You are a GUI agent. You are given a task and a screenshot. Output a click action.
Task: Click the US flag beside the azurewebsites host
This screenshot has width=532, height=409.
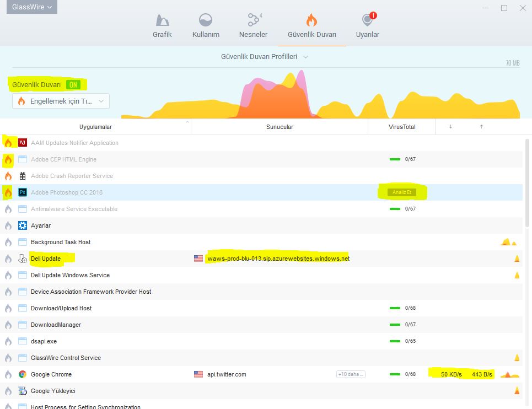tap(198, 259)
